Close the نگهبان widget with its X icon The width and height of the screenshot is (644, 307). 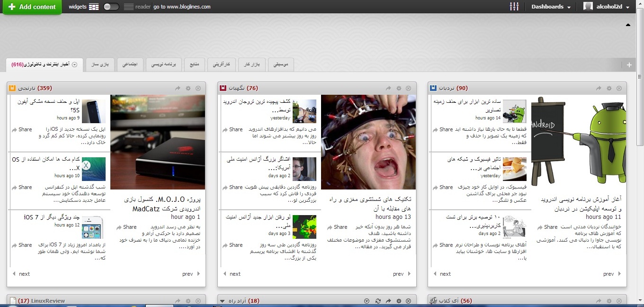pos(409,88)
